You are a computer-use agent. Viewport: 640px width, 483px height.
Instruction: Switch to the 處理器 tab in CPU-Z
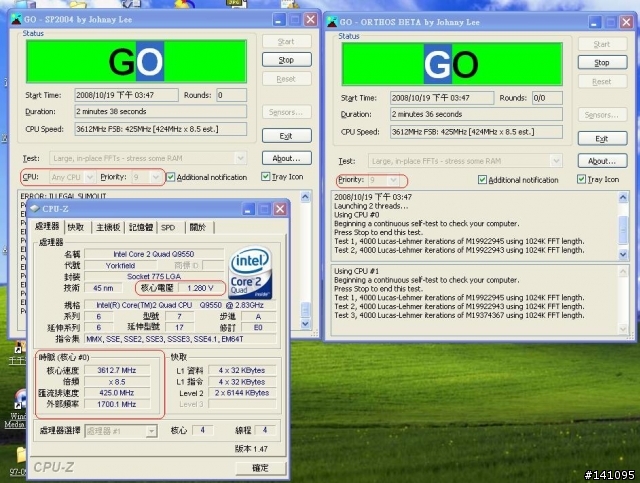(x=47, y=227)
